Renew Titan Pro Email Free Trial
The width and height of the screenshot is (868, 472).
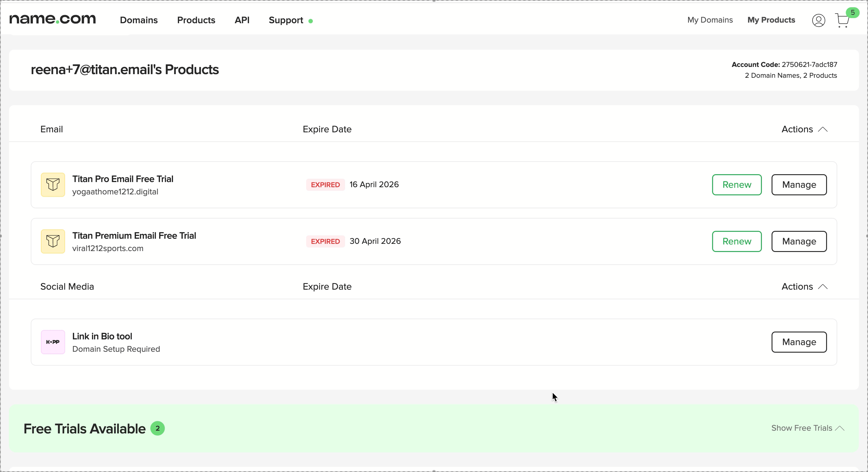[737, 185]
